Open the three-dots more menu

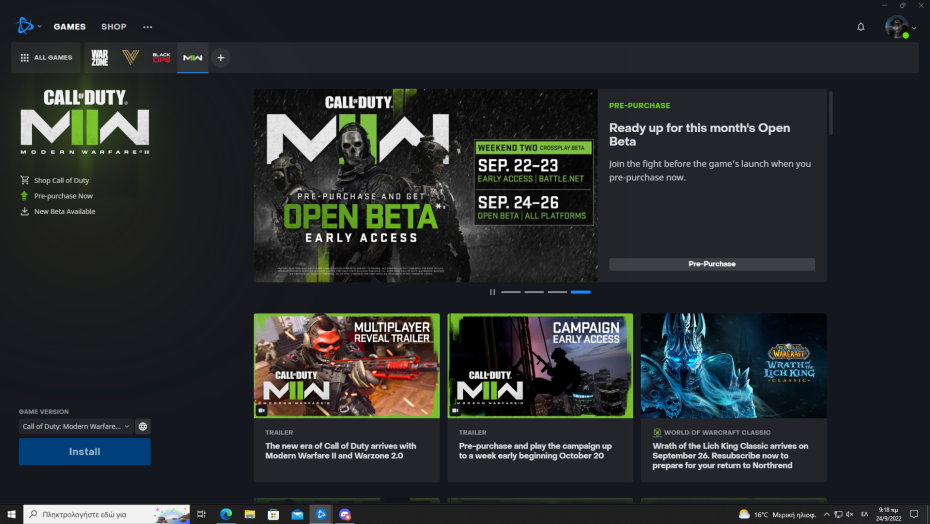click(x=148, y=27)
